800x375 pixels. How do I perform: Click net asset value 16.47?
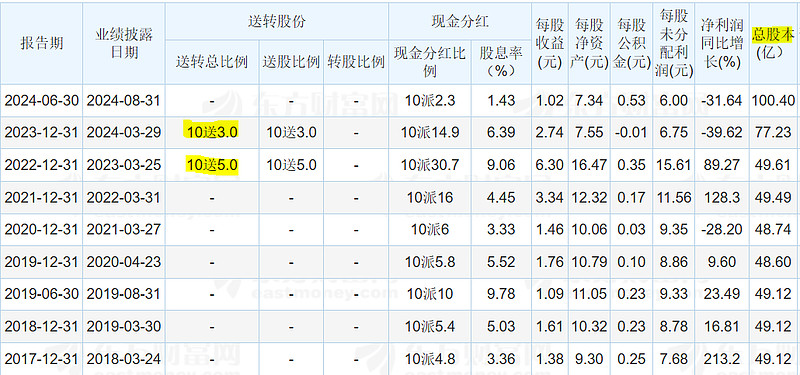coord(589,165)
